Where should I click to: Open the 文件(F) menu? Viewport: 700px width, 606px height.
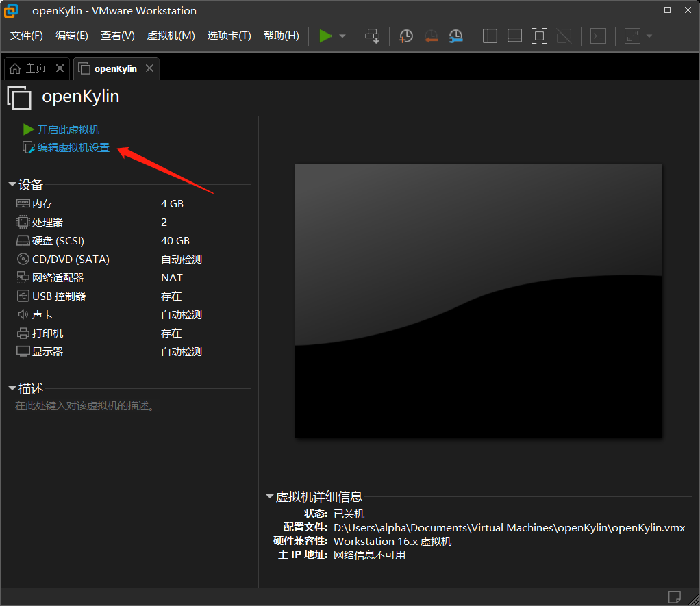click(x=26, y=36)
